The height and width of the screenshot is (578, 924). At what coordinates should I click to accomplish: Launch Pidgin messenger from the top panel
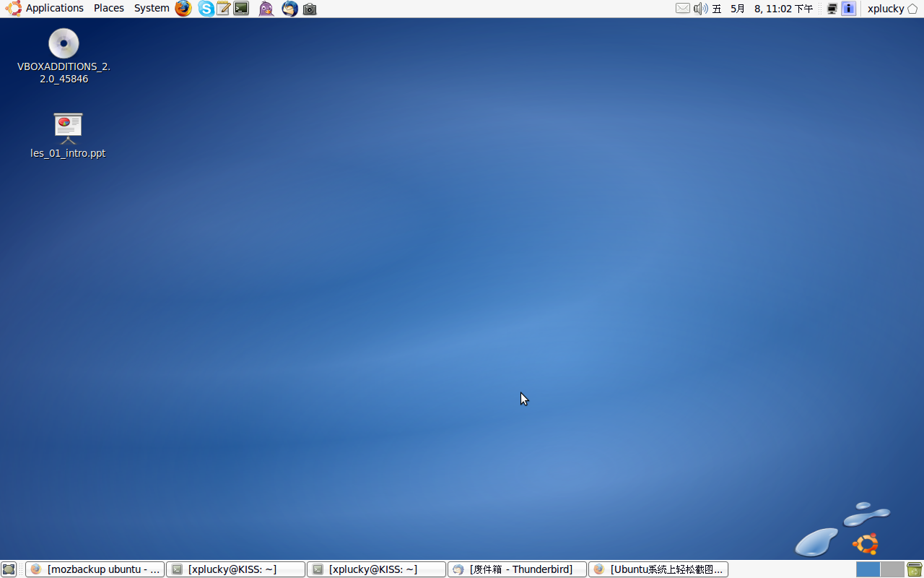click(x=266, y=9)
